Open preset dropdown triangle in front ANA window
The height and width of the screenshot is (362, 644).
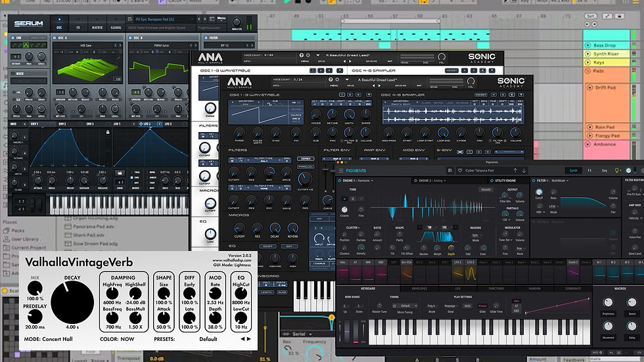coord(347,79)
